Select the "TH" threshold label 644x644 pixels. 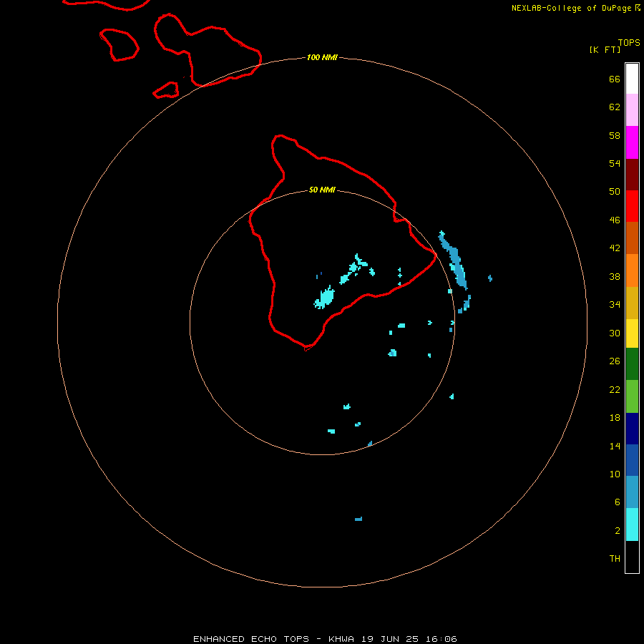click(615, 558)
